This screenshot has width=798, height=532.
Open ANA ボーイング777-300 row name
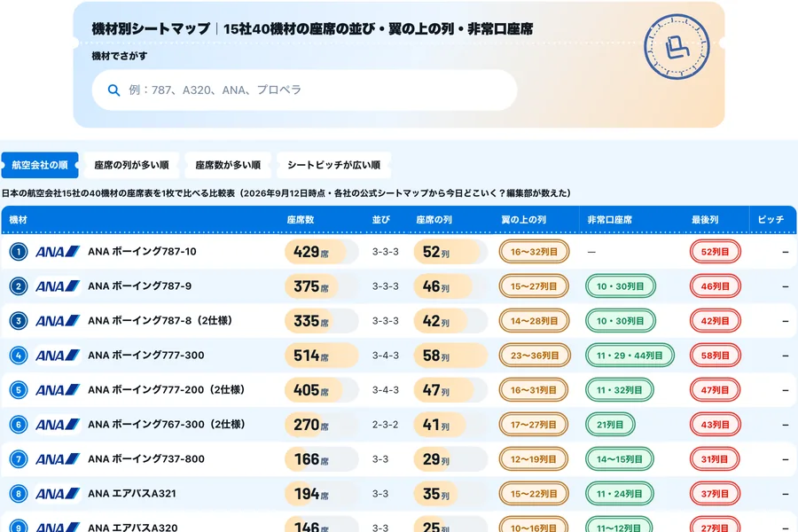tap(146, 356)
